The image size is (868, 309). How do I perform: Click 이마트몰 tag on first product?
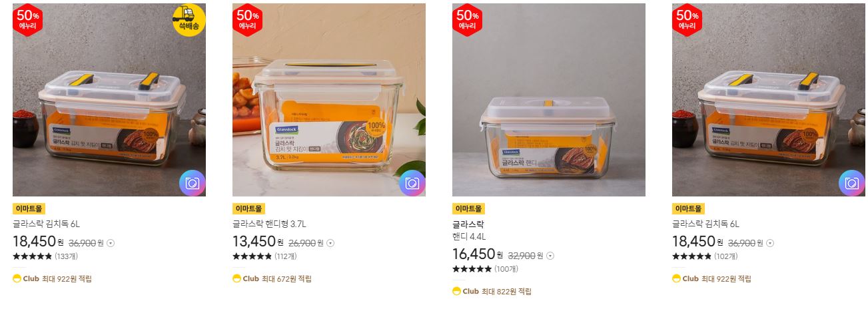(x=29, y=208)
